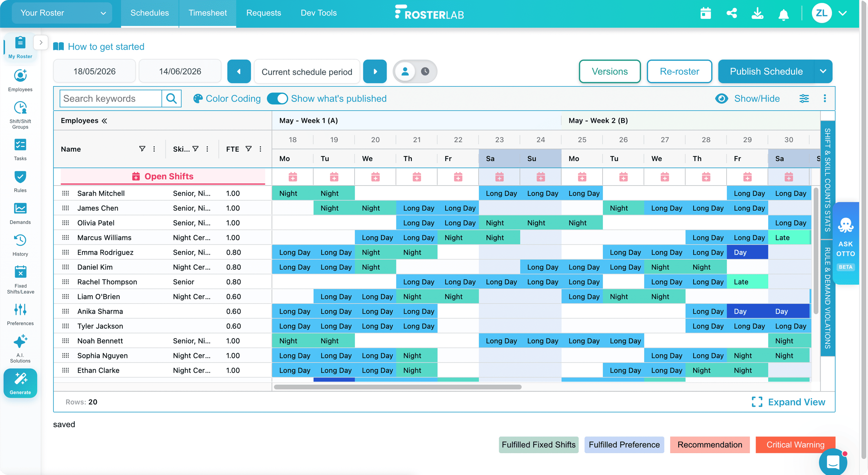Screen dimensions: 868x475
Task: Open the Your Roster dropdown
Action: (x=62, y=13)
